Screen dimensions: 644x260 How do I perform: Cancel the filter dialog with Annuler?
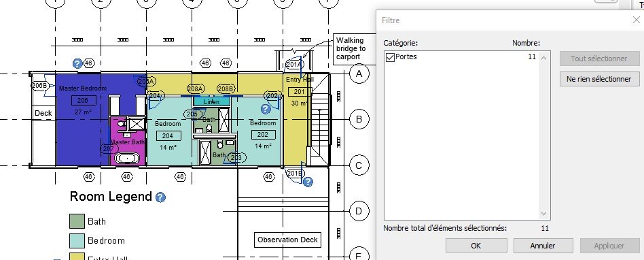click(x=543, y=246)
